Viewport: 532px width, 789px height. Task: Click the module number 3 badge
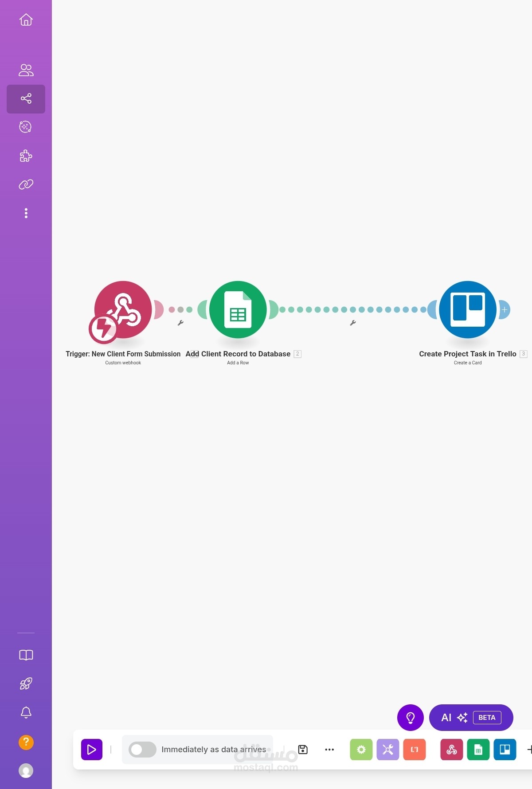tap(524, 354)
